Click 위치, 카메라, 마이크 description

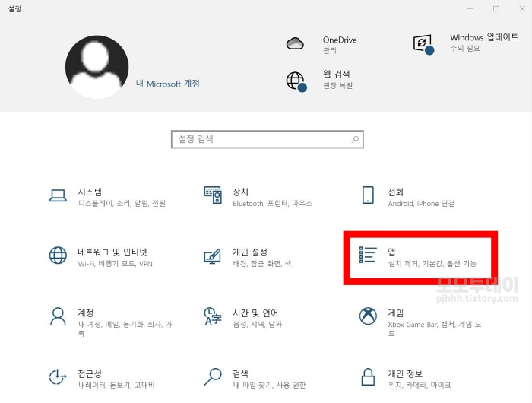coord(420,385)
